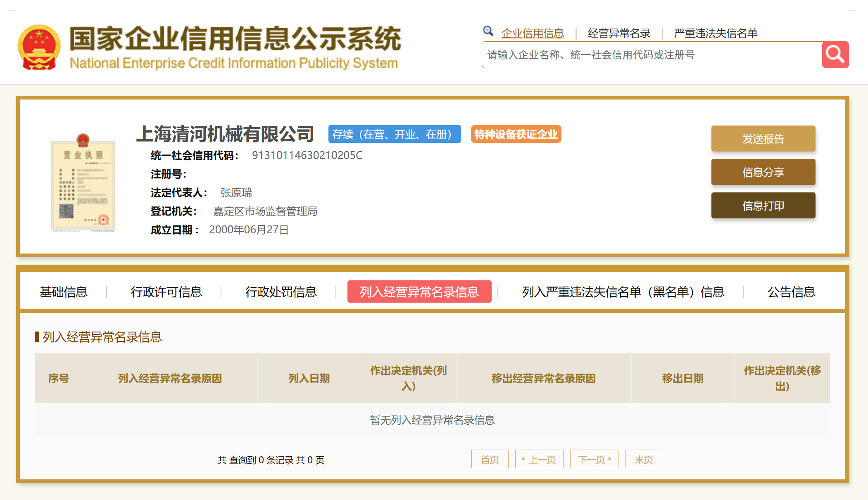Go to the 首页 pagination button
This screenshot has height=500, width=868.
pos(490,459)
